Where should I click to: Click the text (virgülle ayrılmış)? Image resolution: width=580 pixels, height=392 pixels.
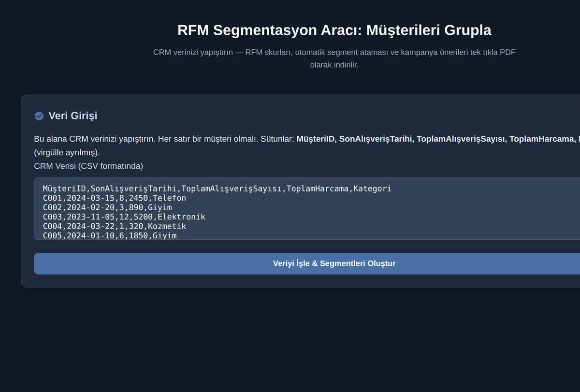click(67, 153)
